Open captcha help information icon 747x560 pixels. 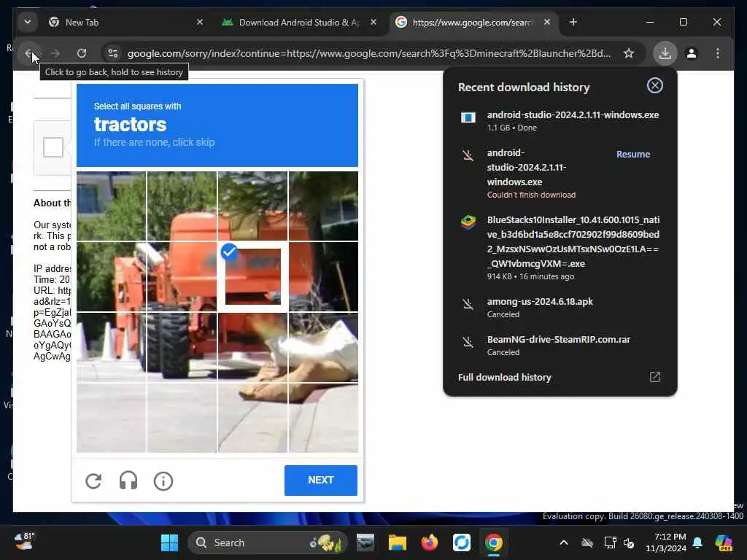(x=163, y=481)
